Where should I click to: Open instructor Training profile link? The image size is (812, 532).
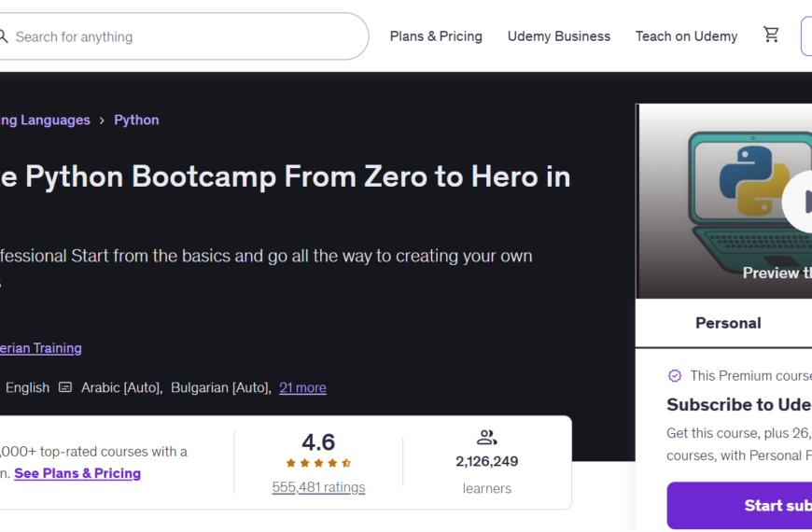[41, 348]
